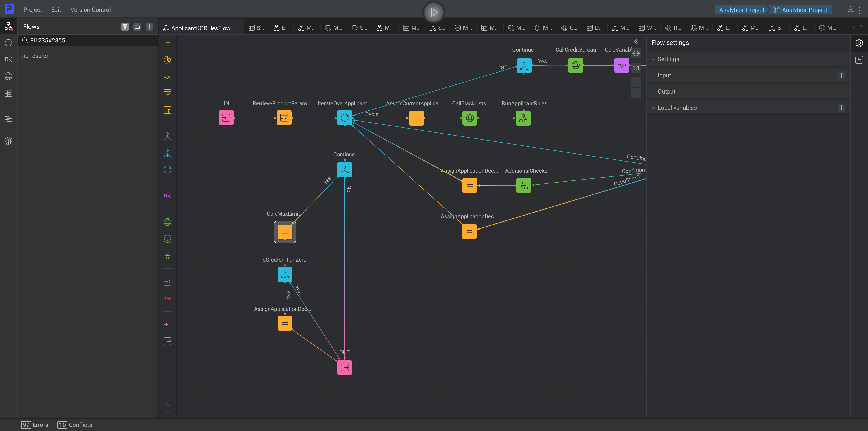Create a new folder in Flows

tap(137, 27)
